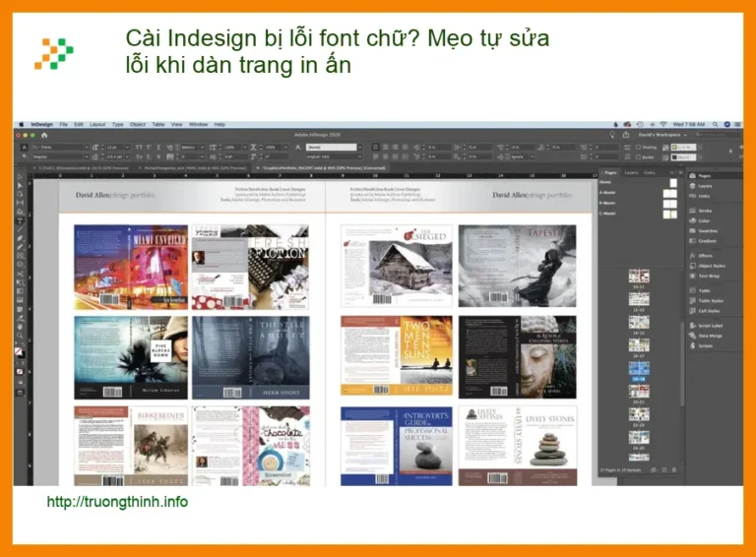Open the Gradient panel in the dock

[703, 241]
